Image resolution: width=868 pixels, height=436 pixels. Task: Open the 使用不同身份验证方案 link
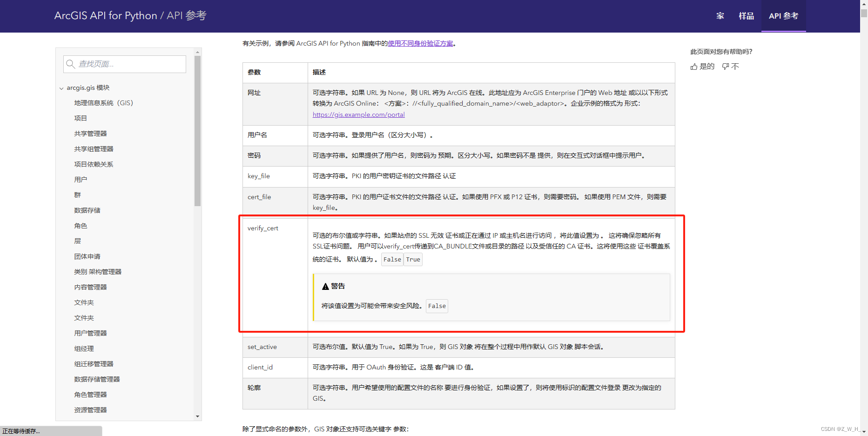tap(420, 43)
